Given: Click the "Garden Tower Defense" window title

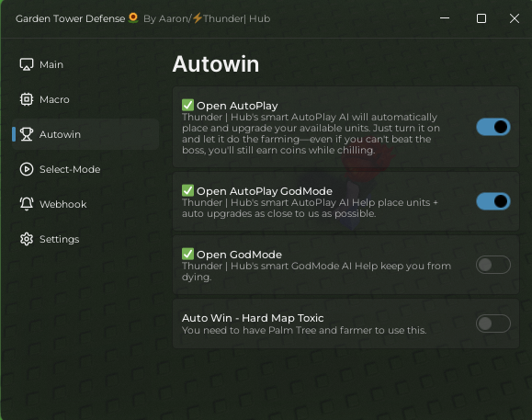Looking at the screenshot, I should tap(70, 18).
